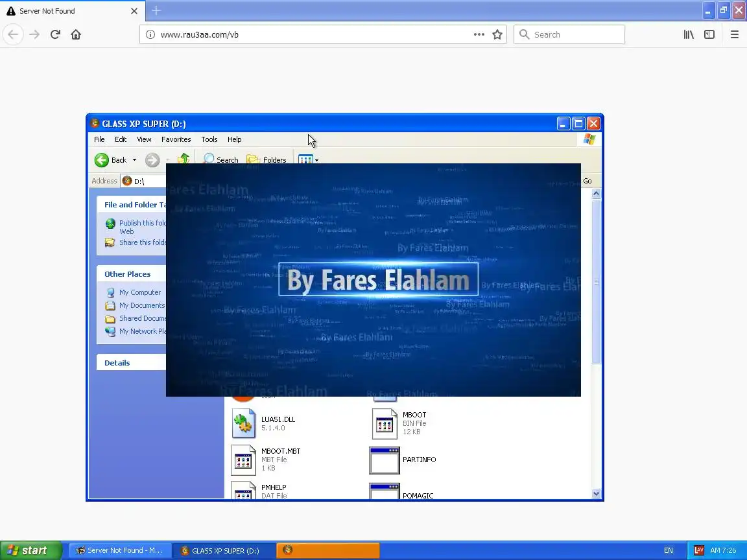Open My Network Places link

click(143, 331)
